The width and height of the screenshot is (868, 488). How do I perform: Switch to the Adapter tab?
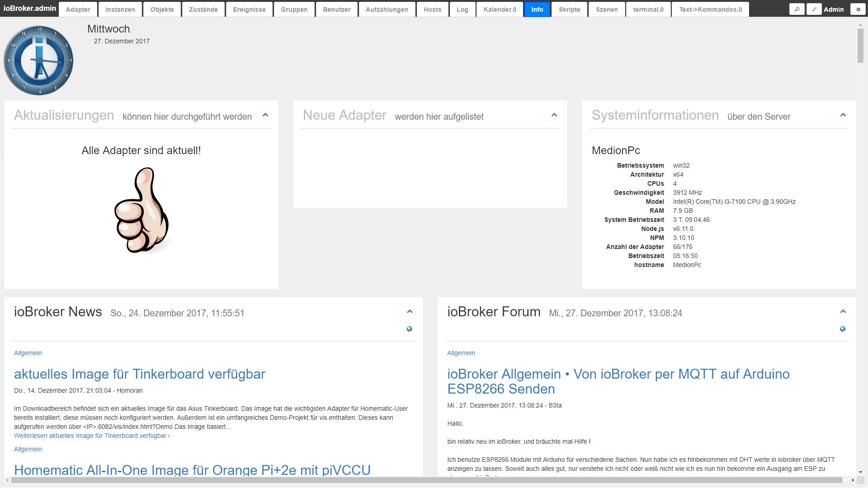click(x=78, y=9)
